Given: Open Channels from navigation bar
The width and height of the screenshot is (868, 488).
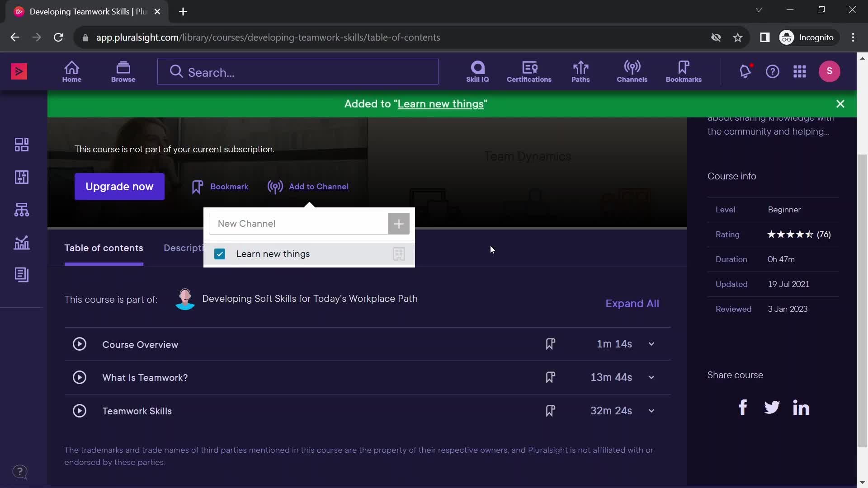Looking at the screenshot, I should (631, 71).
